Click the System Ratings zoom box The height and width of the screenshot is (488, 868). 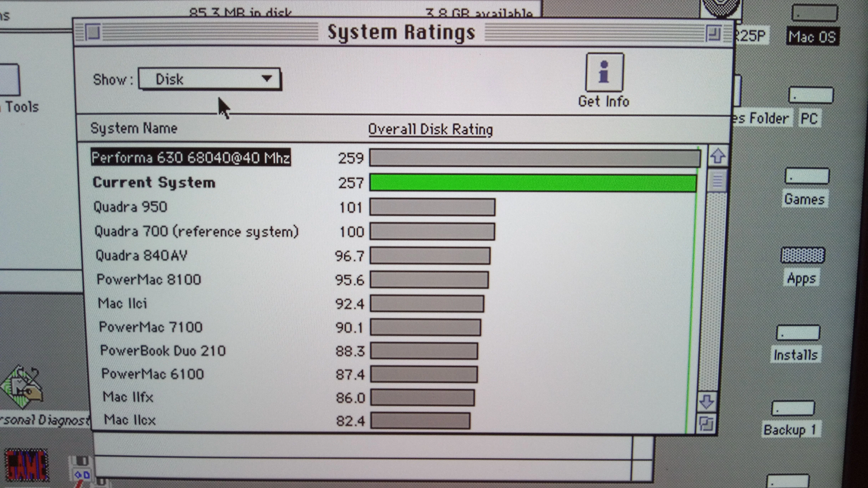point(713,34)
